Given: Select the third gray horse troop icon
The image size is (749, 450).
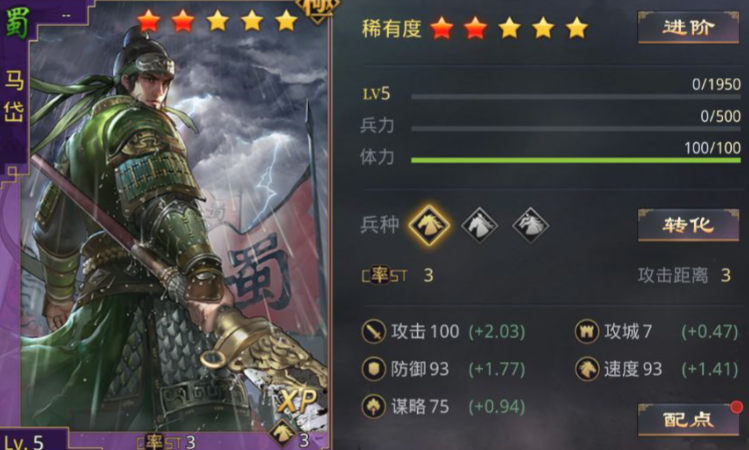Looking at the screenshot, I should pyautogui.click(x=530, y=225).
